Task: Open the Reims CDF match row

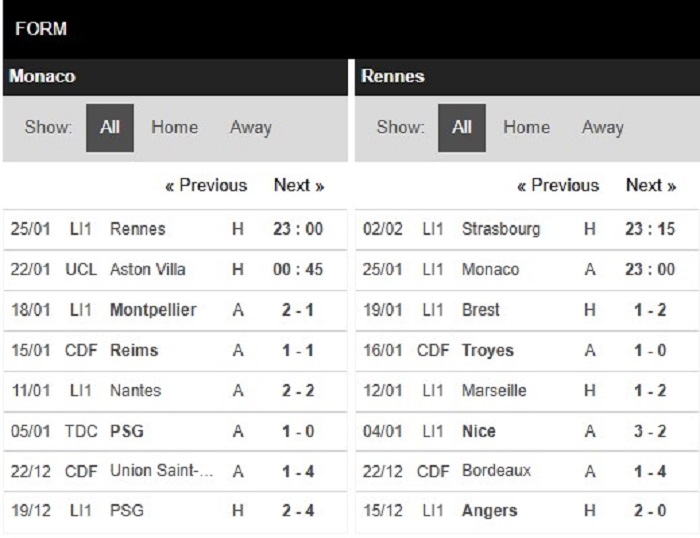Action: (x=175, y=351)
